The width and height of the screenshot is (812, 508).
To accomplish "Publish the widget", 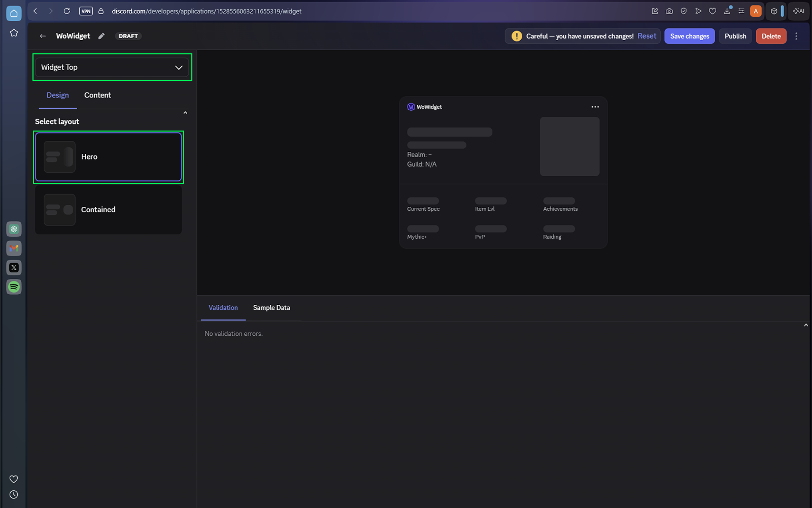I will tap(735, 36).
